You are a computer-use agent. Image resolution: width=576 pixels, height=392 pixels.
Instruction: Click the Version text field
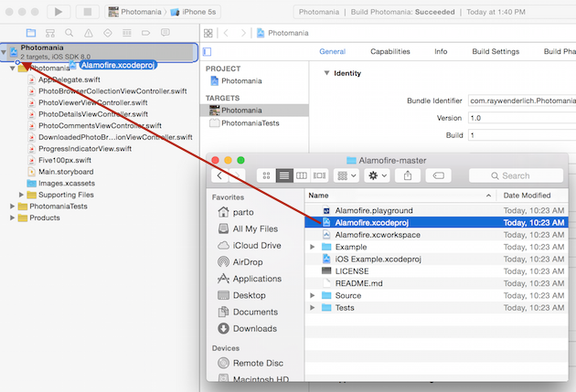point(522,118)
